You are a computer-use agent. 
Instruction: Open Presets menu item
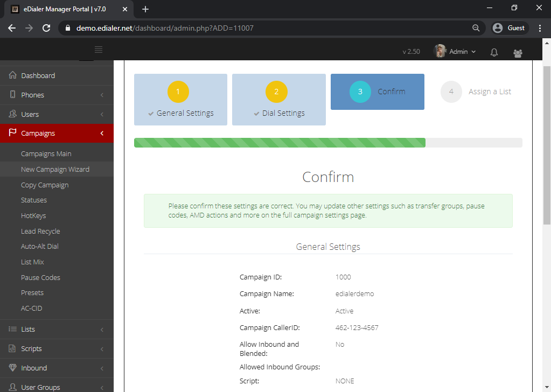tap(32, 292)
